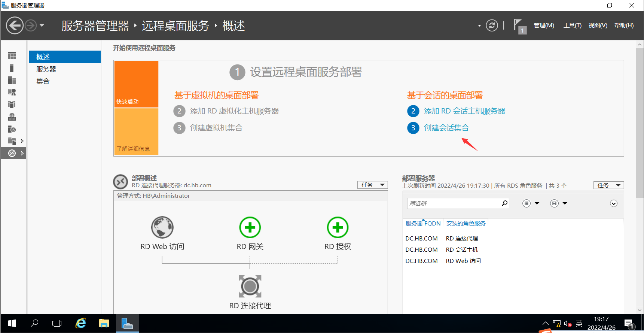Select the RD Web 访问 row in server list
The height and width of the screenshot is (333, 644).
coord(513,261)
